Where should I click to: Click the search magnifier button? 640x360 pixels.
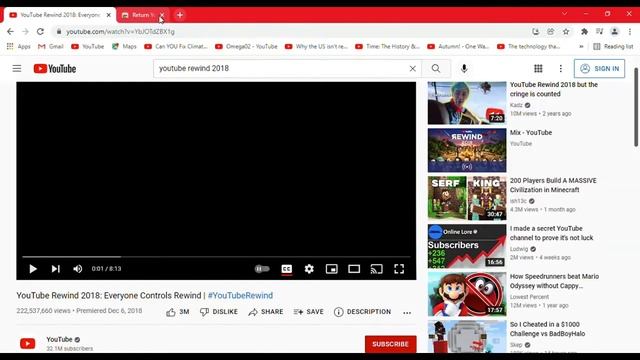(x=436, y=69)
